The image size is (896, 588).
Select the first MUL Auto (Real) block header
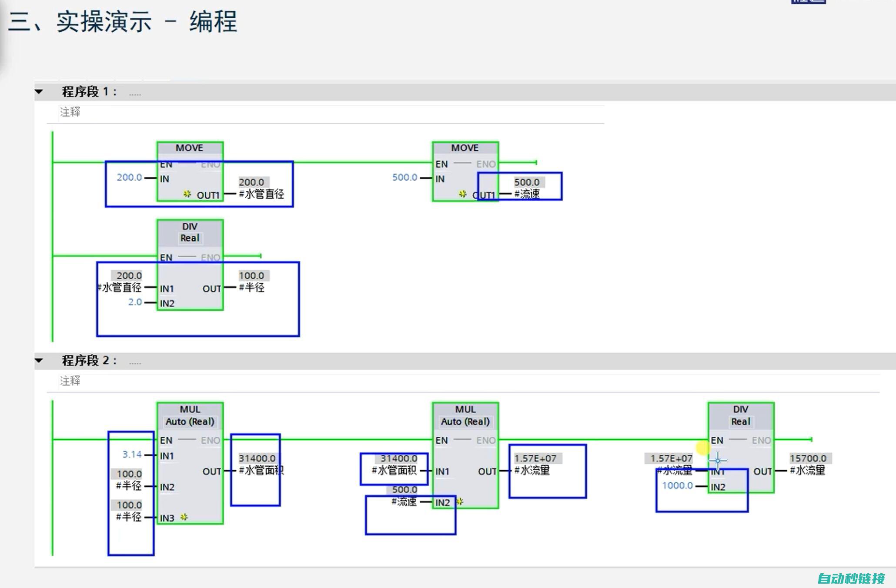pos(190,415)
